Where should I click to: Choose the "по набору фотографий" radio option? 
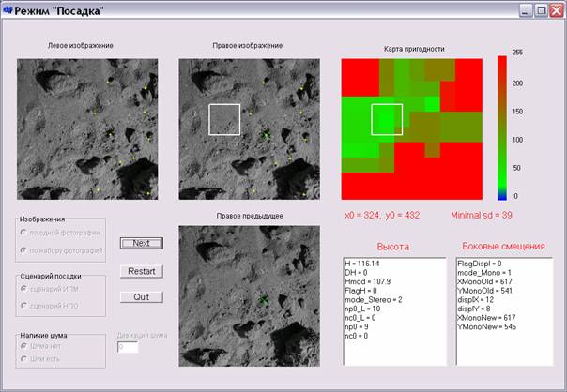(23, 250)
